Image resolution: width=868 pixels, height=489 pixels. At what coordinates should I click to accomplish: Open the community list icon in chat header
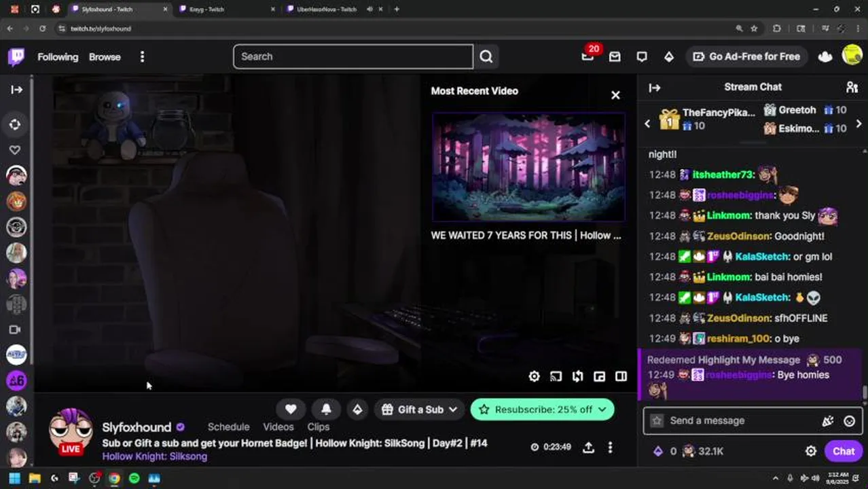[x=852, y=87]
